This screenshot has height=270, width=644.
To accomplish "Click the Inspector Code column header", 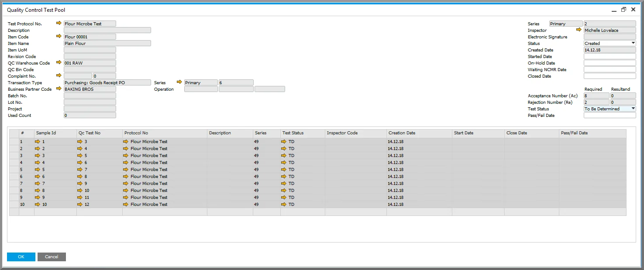I will click(x=356, y=133).
